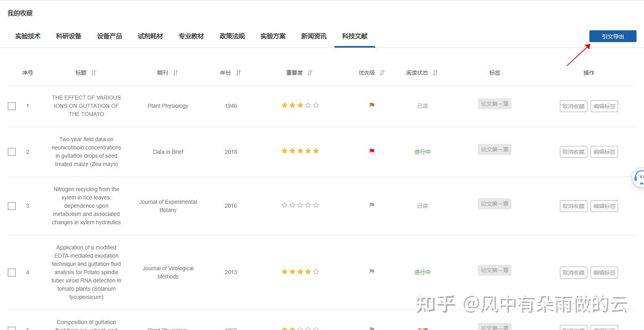Click the red priority flag for the Data in Brief paper
This screenshot has height=330, width=644.
coord(372,151)
